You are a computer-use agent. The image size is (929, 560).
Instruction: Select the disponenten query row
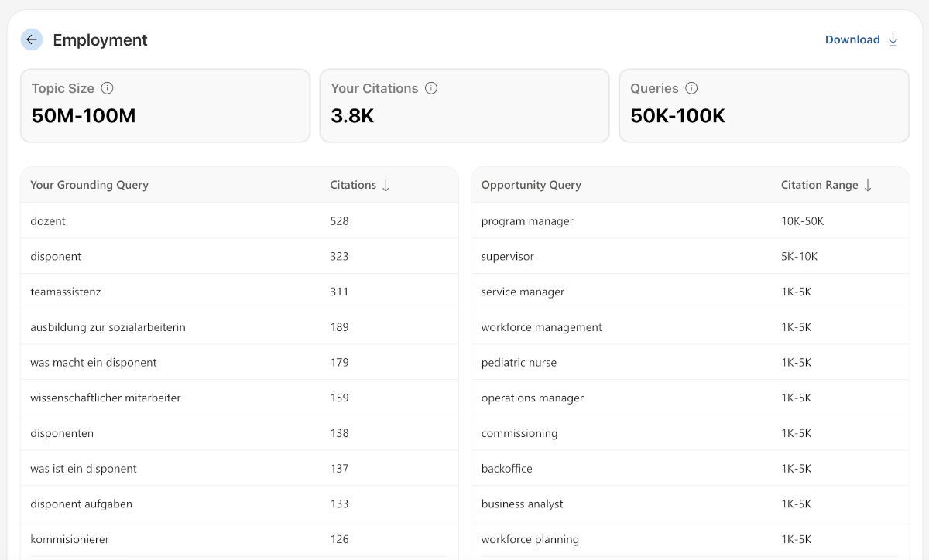[239, 433]
